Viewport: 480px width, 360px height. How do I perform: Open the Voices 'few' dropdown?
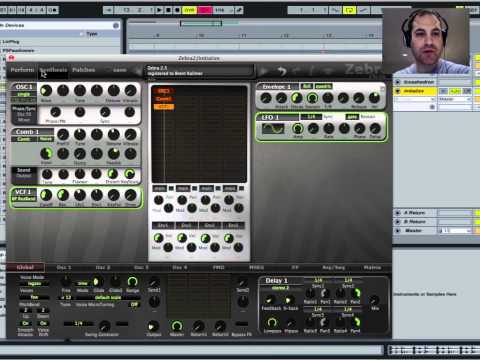coord(34,297)
